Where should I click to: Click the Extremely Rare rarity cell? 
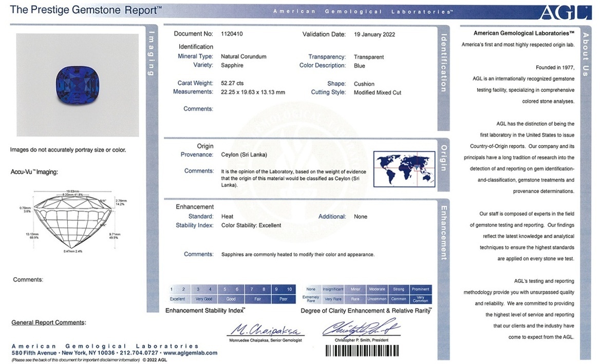(x=311, y=299)
